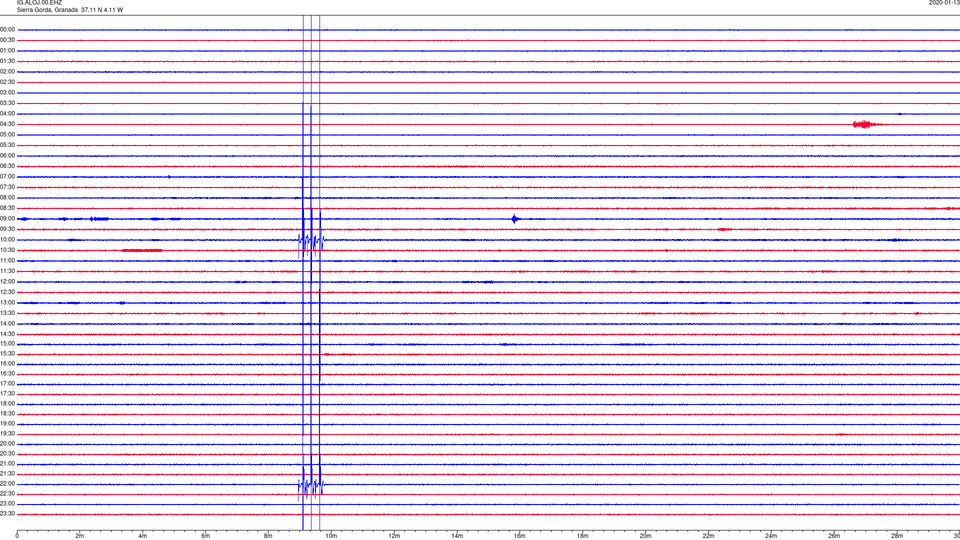Click the 28m axis label
The height and width of the screenshot is (540, 960).
click(x=897, y=536)
